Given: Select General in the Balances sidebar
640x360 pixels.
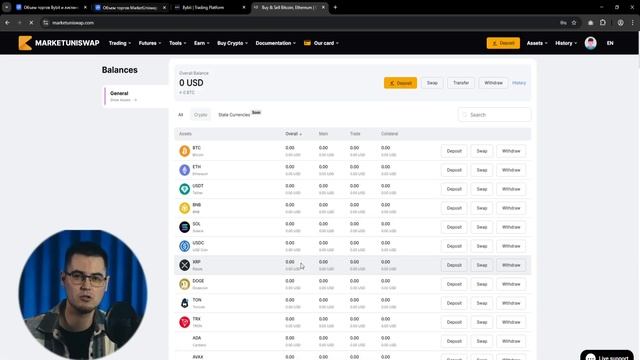Looking at the screenshot, I should [136, 96].
